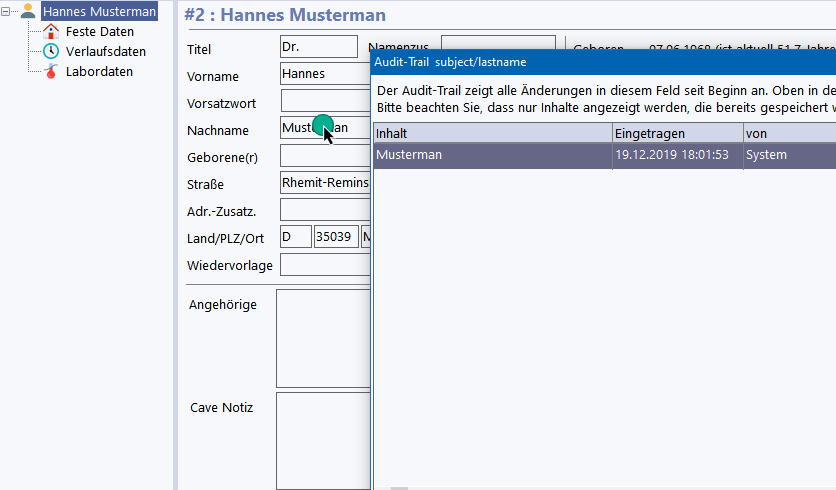This screenshot has height=490, width=836.
Task: Collapse the Hannes Musterman tree node
Action: [9, 13]
